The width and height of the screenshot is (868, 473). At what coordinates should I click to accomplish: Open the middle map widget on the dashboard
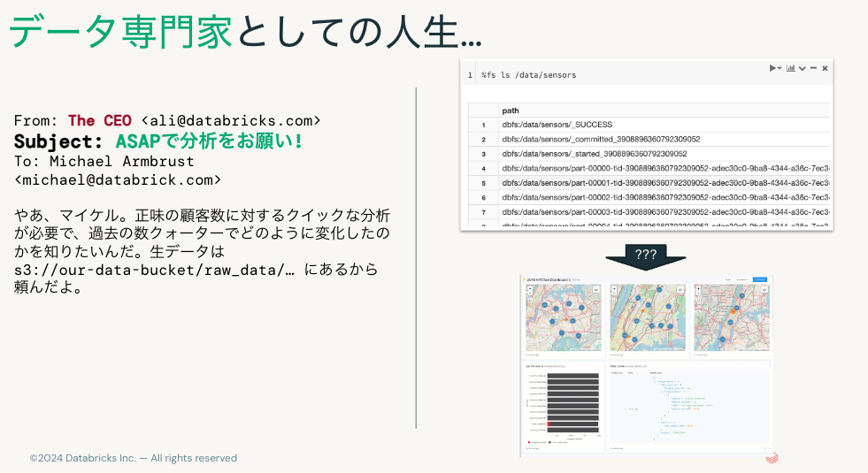tap(647, 318)
